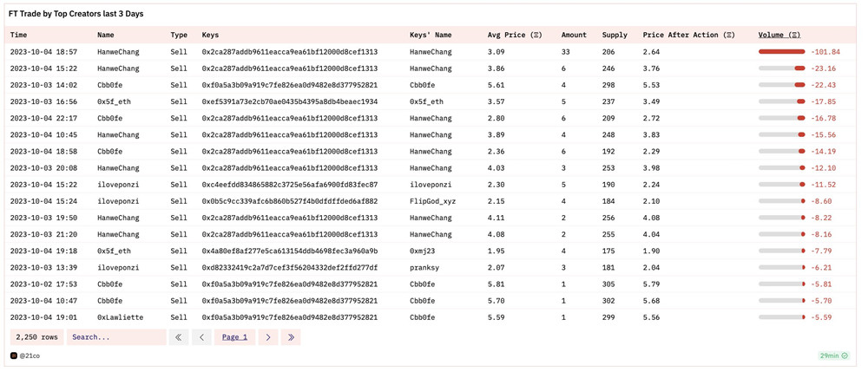Click the Supply column header

[x=615, y=35]
